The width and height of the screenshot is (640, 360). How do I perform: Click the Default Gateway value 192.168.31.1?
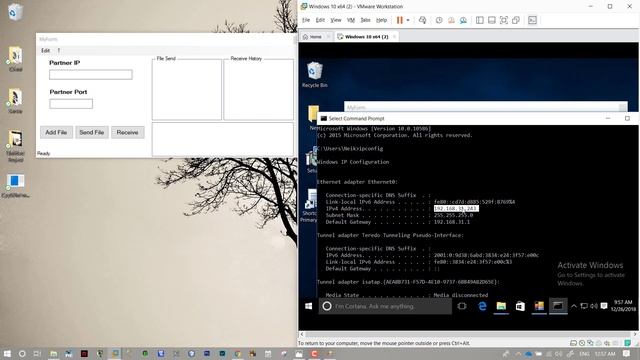tap(452, 222)
